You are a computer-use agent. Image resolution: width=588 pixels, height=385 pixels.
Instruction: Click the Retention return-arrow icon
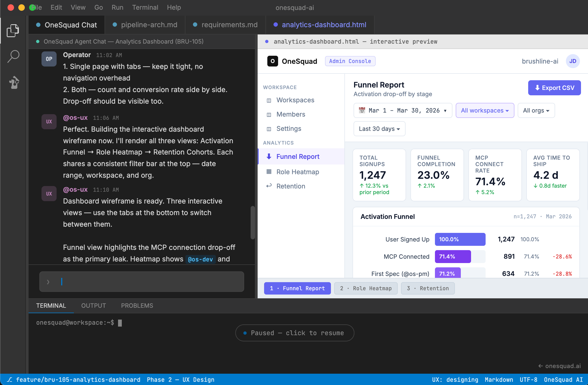click(x=269, y=186)
